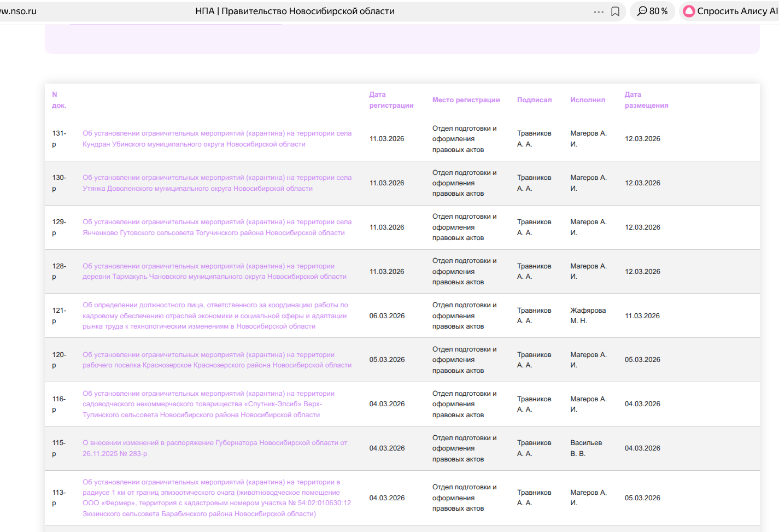Open document 116-р about «Спутник-Элсиб» quarantine
The height and width of the screenshot is (532, 779).
[x=208, y=404]
